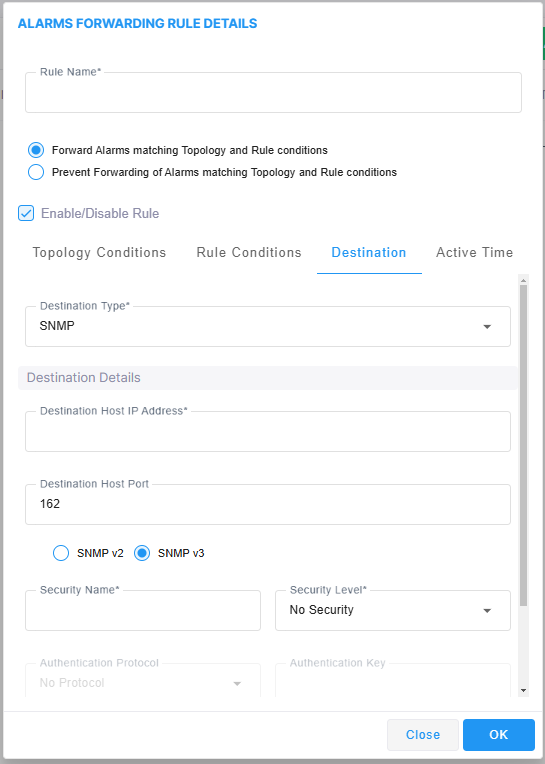Choose SNMP v2 radio option

click(61, 553)
